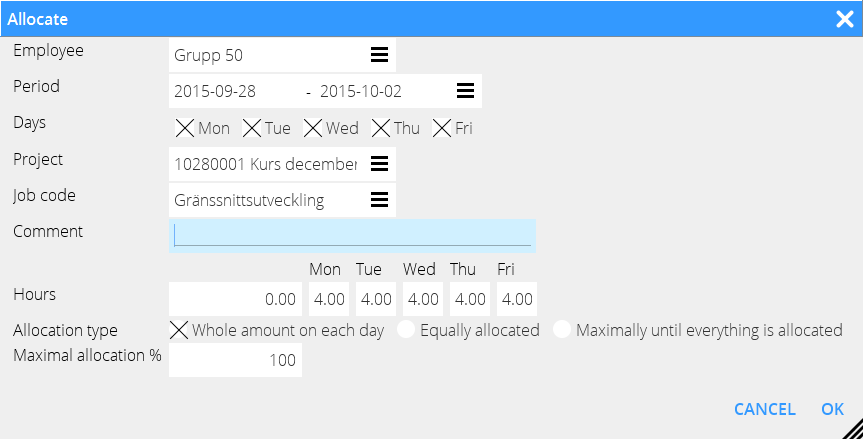
Task: Confirm allocation with OK button
Action: click(833, 409)
